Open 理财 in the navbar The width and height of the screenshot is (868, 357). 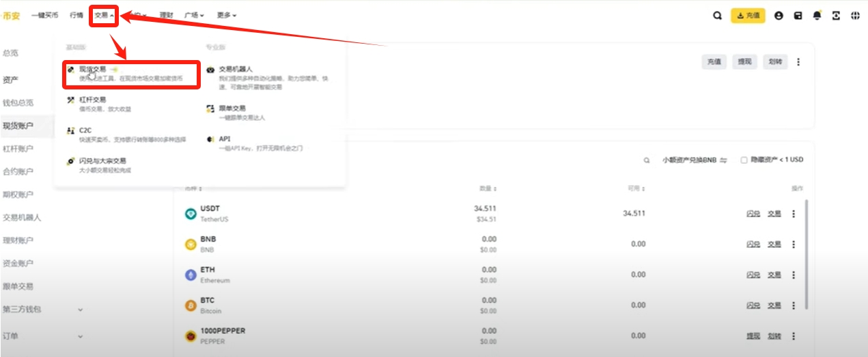point(166,15)
